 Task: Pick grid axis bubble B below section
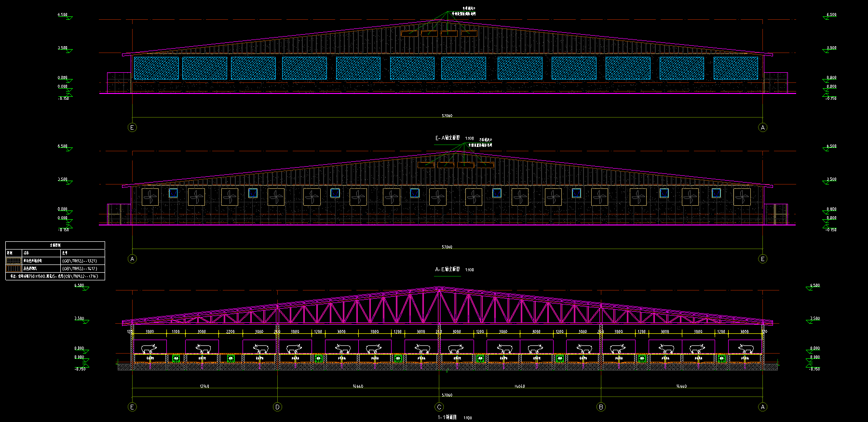coord(601,407)
